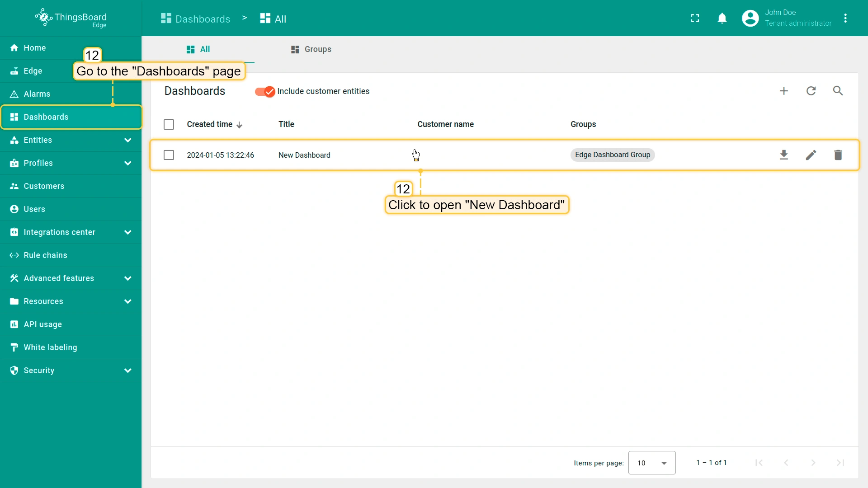Toggle fullscreen mode icon

click(695, 18)
